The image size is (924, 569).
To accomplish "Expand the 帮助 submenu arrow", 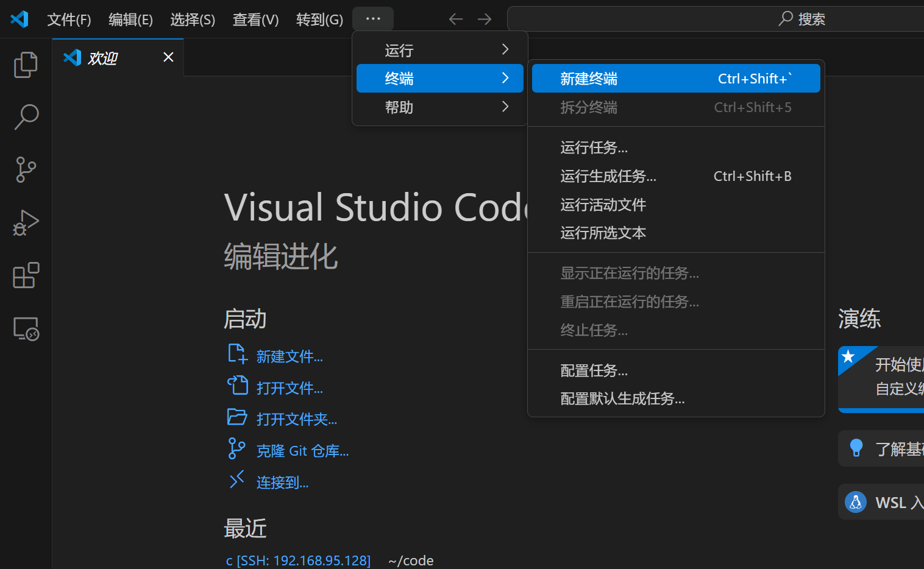I will (505, 107).
